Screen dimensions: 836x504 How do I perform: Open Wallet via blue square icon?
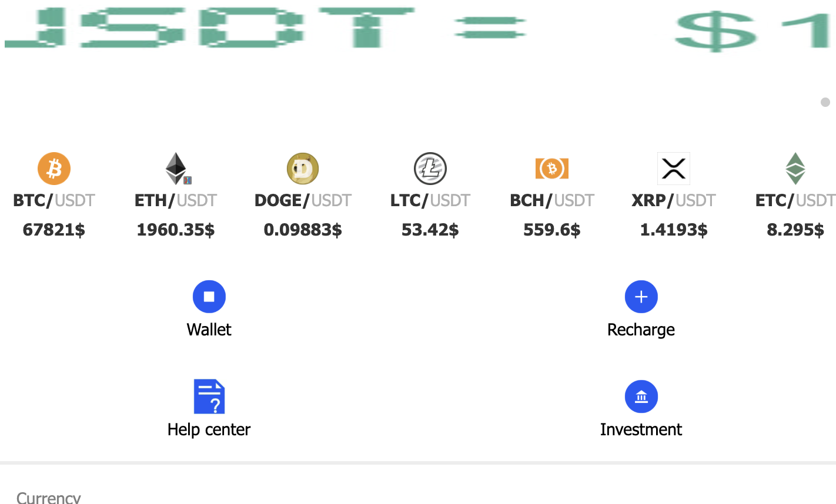pos(209,297)
